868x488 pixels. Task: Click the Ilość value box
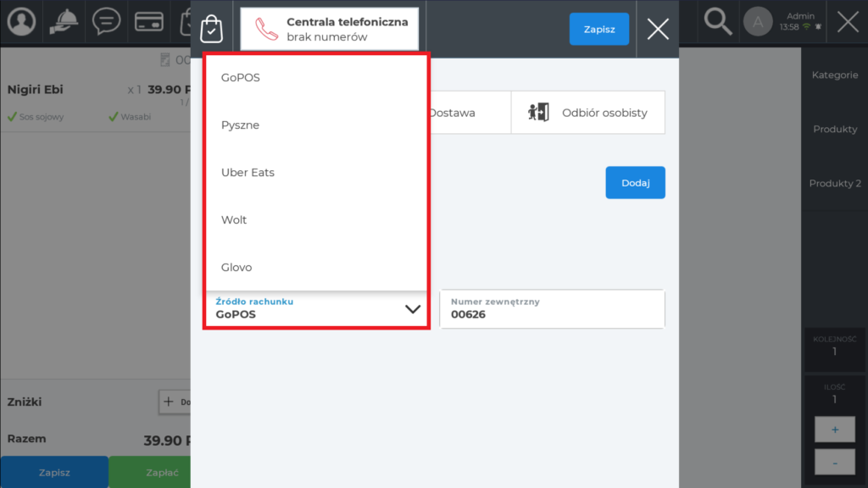click(x=835, y=394)
